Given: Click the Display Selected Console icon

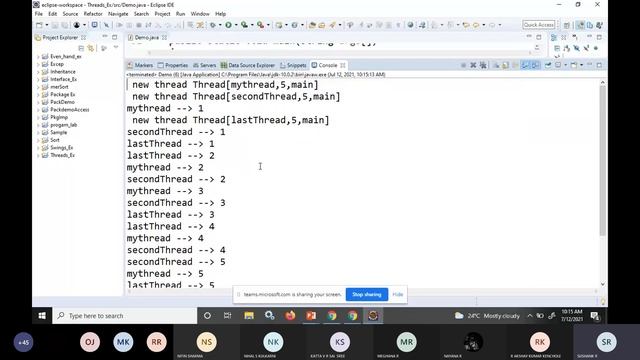Looking at the screenshot, I should click(558, 65).
